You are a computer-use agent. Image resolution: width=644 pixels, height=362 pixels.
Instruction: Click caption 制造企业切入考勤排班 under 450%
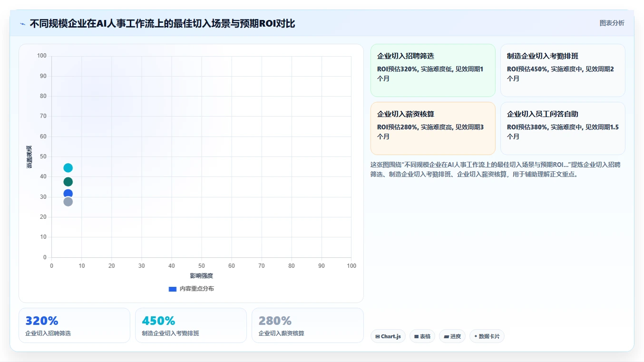coord(170,333)
